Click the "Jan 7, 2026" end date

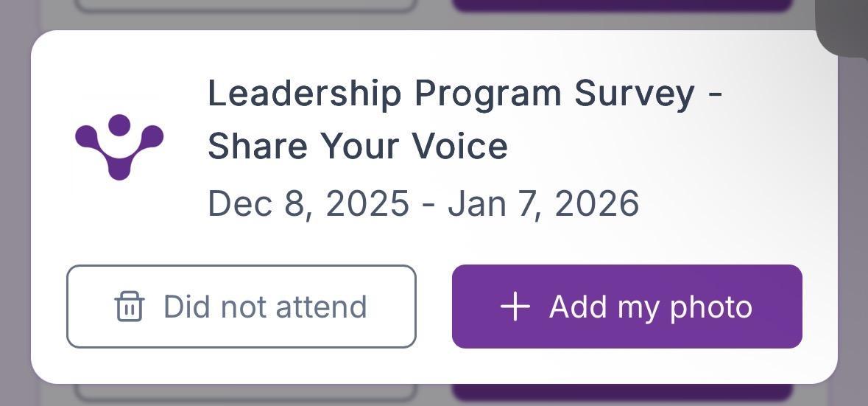543,203
